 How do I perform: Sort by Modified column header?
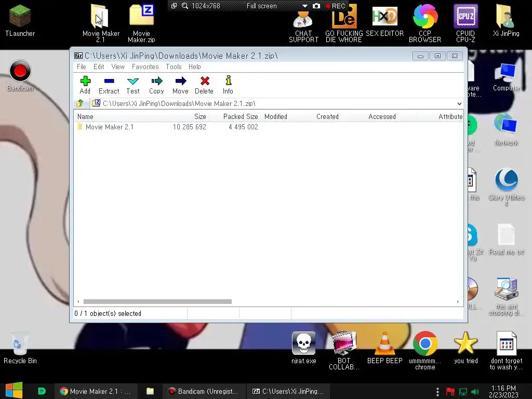click(x=287, y=116)
